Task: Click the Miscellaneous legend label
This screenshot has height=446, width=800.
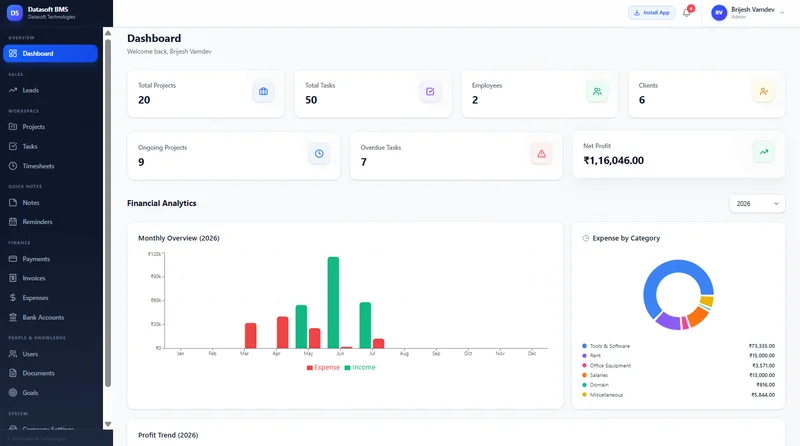Action: click(606, 395)
